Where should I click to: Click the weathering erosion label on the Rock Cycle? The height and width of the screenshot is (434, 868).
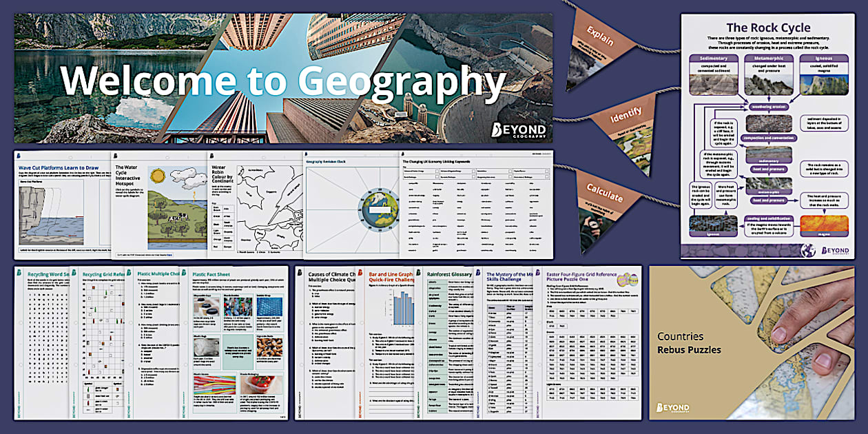[769, 106]
